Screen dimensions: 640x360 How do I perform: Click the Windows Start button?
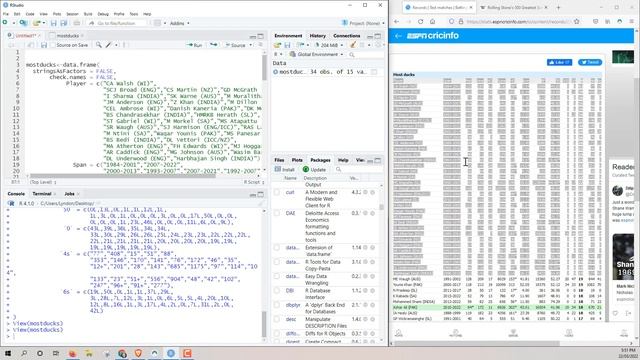tap(8, 353)
